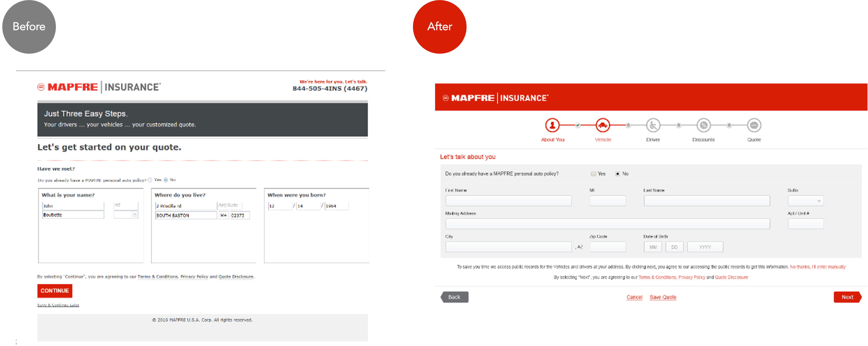
Task: Click the Zip Code field in After form
Action: (608, 247)
